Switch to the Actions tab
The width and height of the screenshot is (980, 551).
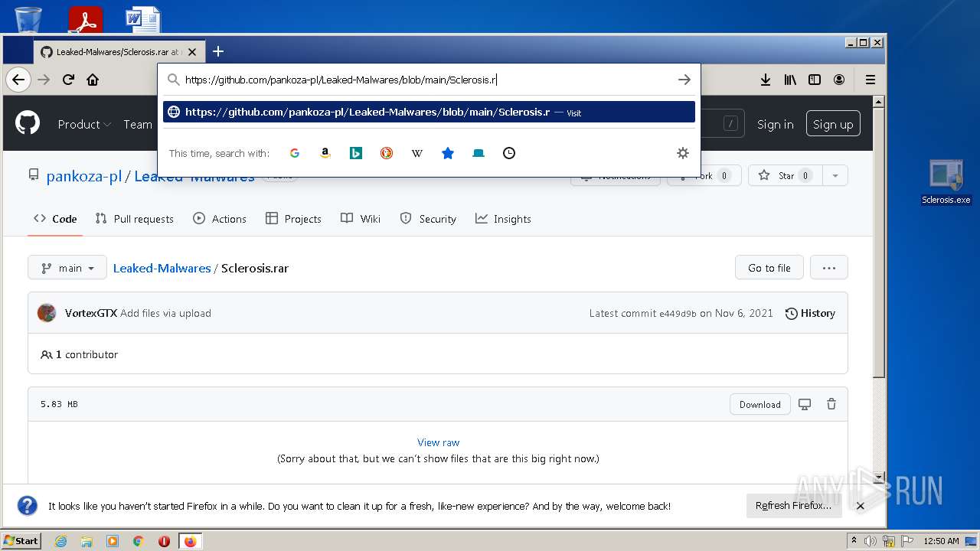click(x=220, y=219)
